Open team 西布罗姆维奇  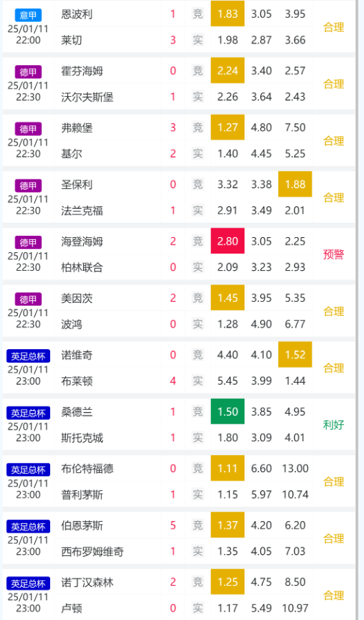coord(93,551)
